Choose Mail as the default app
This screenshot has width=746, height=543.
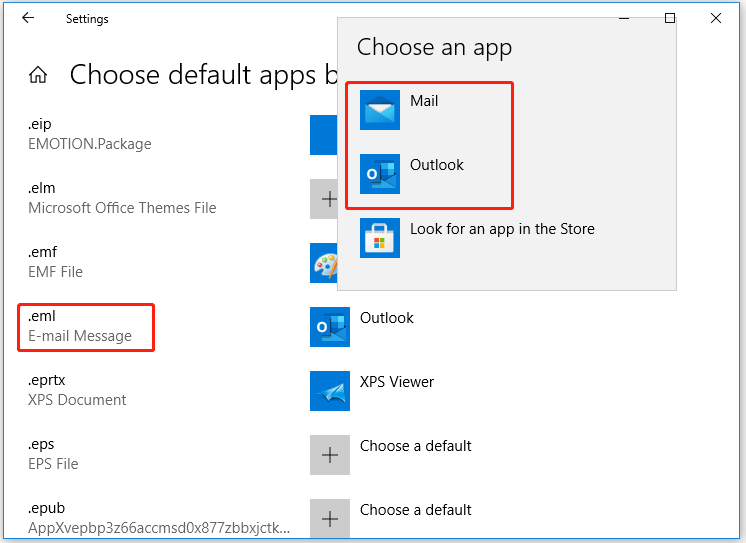click(x=424, y=101)
